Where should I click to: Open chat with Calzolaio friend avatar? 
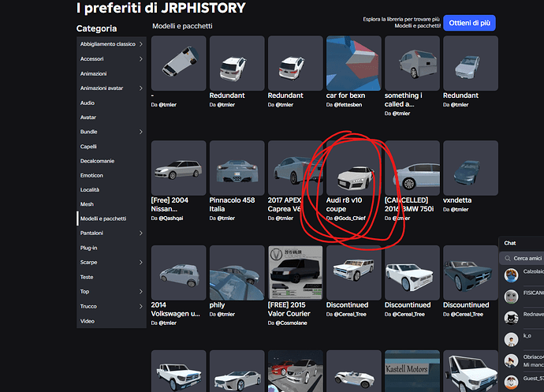click(x=511, y=275)
